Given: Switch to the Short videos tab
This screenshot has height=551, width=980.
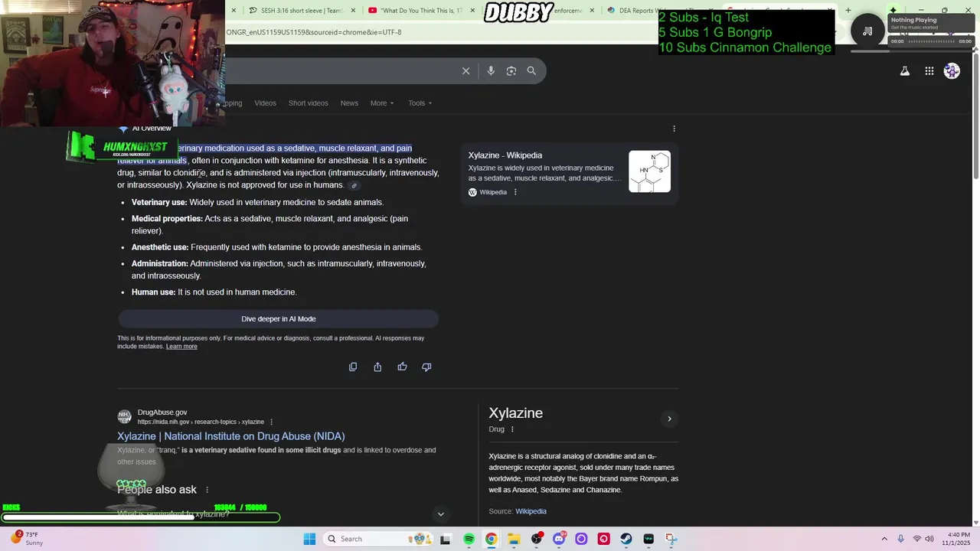Looking at the screenshot, I should click(308, 103).
